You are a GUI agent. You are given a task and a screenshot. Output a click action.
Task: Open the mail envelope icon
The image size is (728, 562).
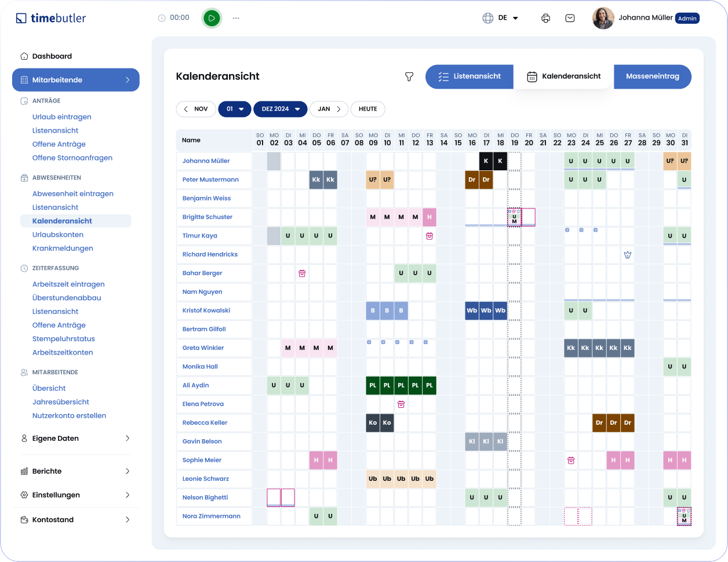(570, 18)
